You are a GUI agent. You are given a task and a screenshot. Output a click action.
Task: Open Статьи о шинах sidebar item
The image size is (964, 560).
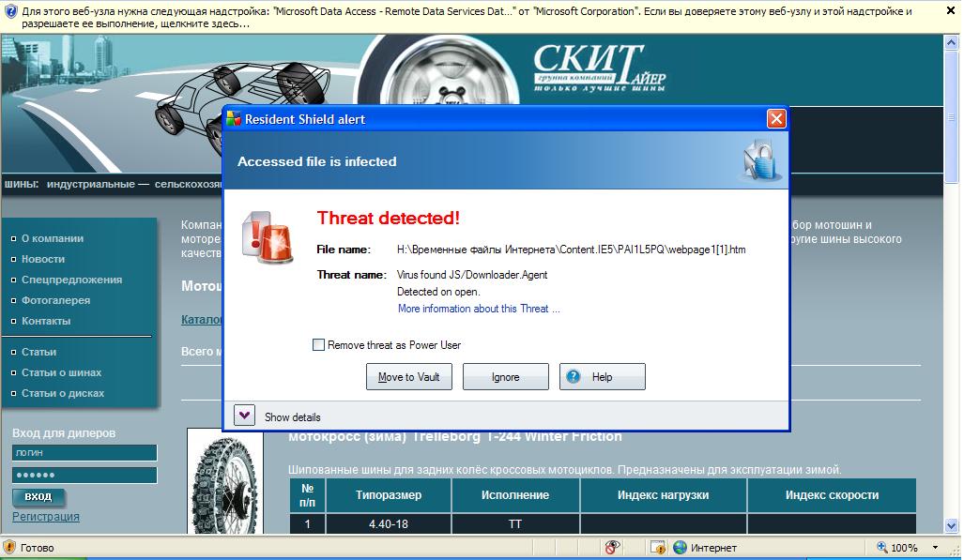coord(61,372)
